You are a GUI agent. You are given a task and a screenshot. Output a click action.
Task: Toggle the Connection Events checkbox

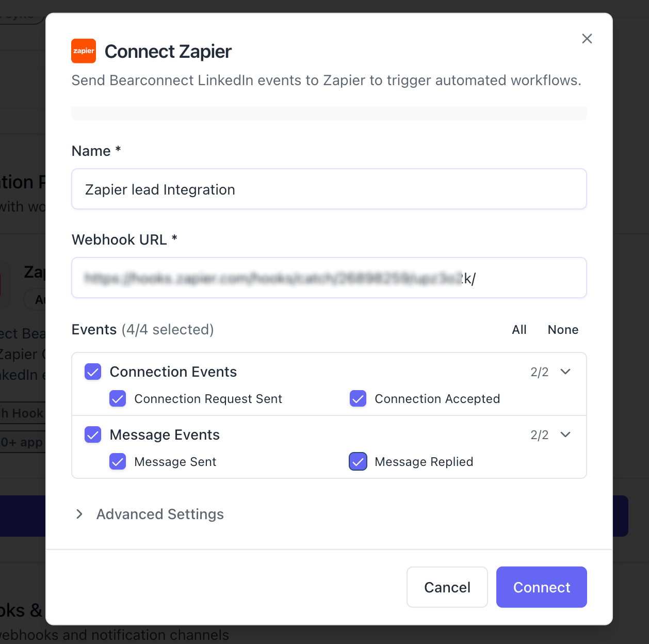coord(93,372)
